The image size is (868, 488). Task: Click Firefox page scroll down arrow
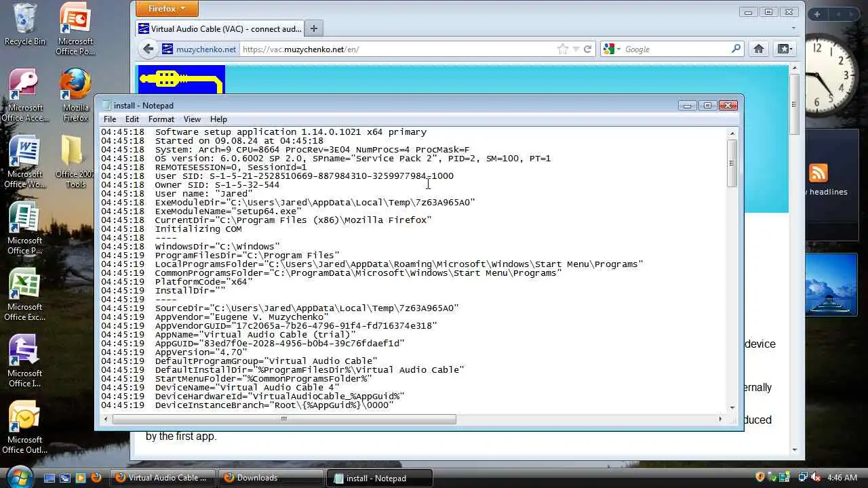pos(794,449)
